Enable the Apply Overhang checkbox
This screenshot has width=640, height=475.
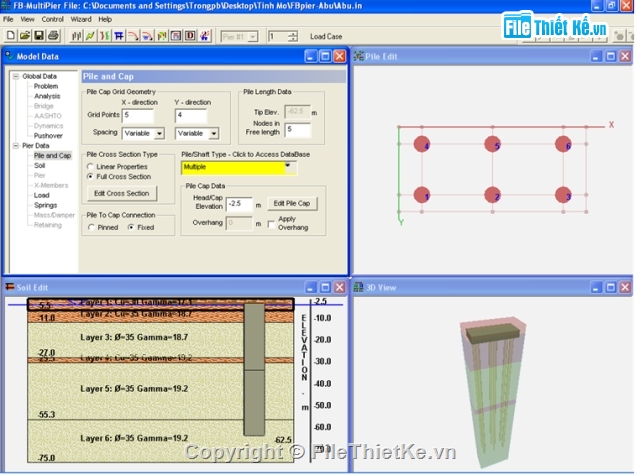[x=271, y=224]
